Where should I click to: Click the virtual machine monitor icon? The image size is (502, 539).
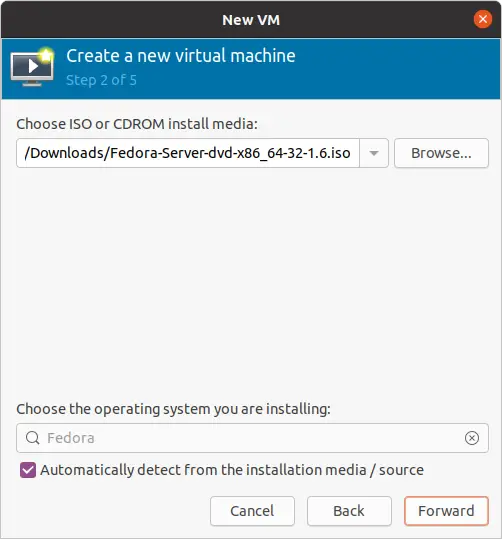pos(32,67)
